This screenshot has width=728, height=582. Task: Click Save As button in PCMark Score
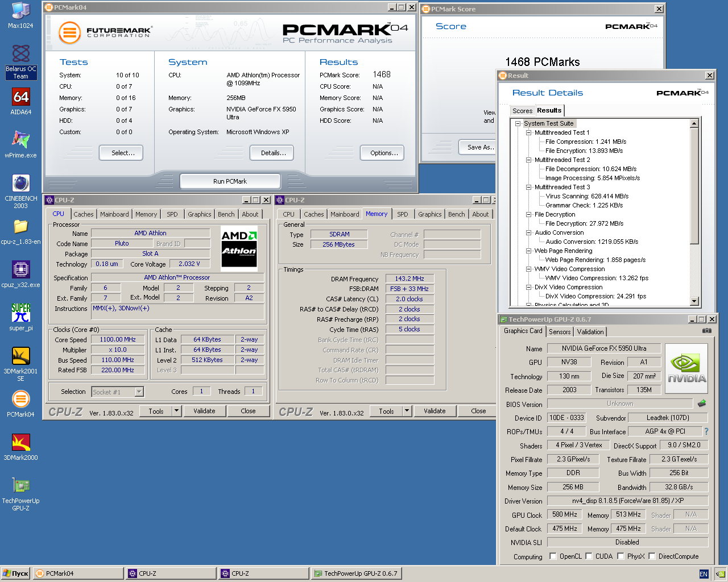[478, 147]
